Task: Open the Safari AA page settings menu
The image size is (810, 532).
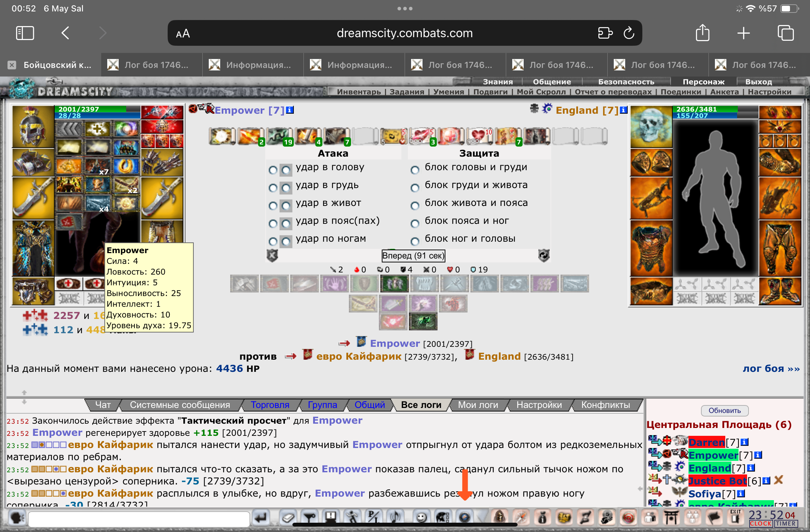Action: [183, 34]
